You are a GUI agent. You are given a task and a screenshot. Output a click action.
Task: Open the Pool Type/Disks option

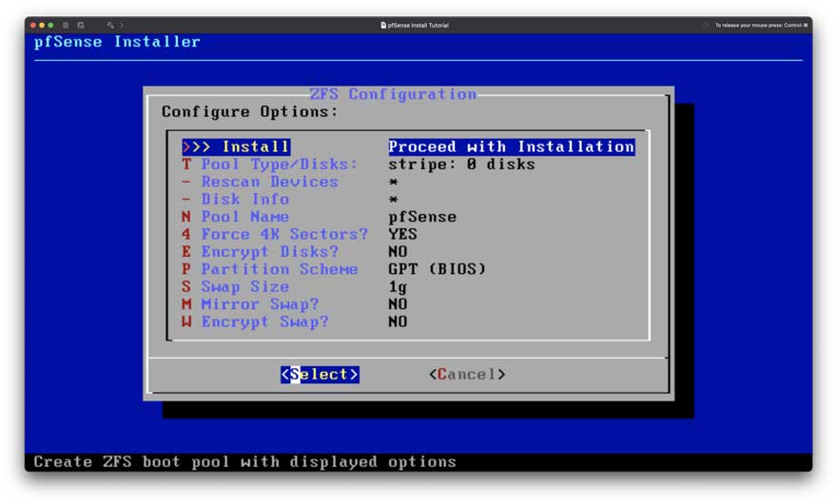(x=269, y=165)
